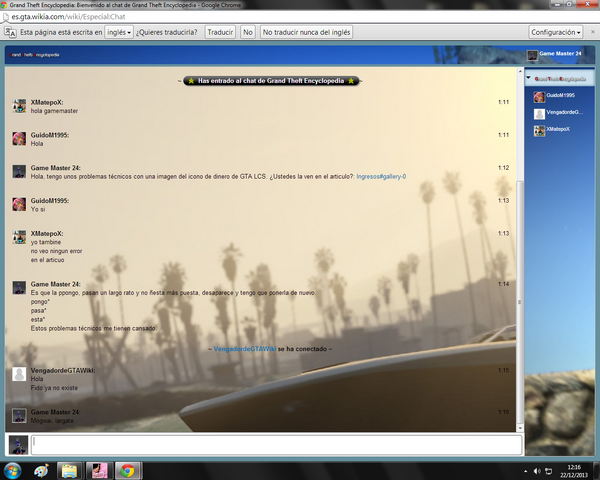
Task: Click the volume speaker tray icon
Action: [x=537, y=471]
